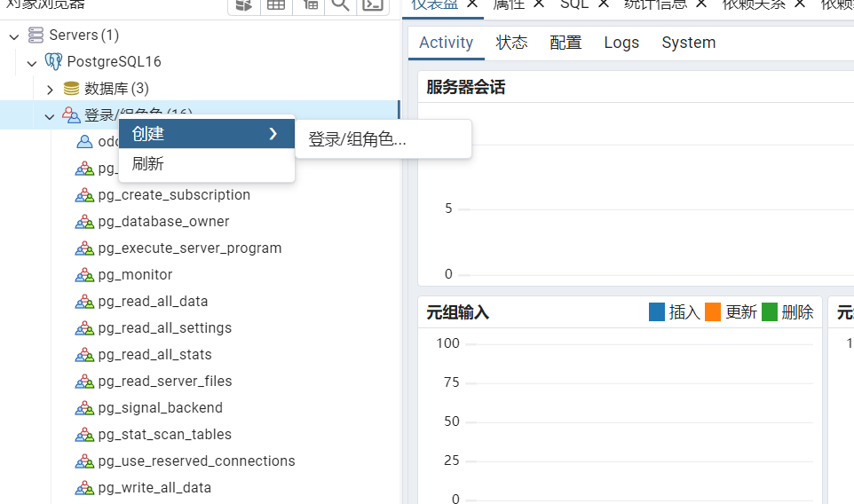This screenshot has width=854, height=504.
Task: Select 登录/组角色... submenu entry
Action: [x=357, y=139]
